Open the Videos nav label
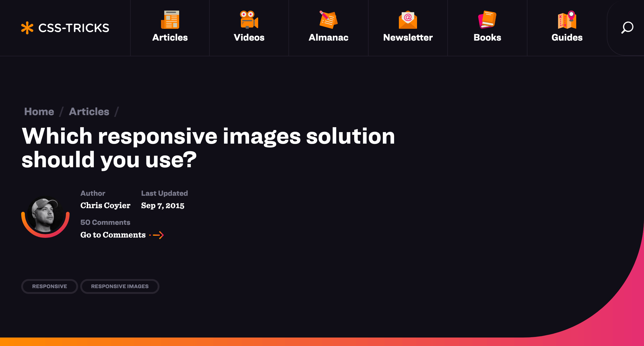The width and height of the screenshot is (644, 346). point(249,37)
